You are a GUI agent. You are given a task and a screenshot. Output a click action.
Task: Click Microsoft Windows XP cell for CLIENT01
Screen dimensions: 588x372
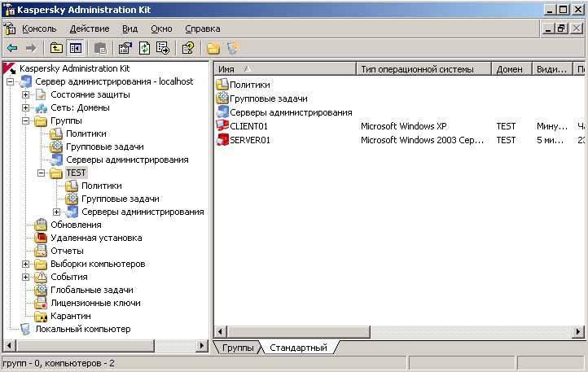click(403, 126)
